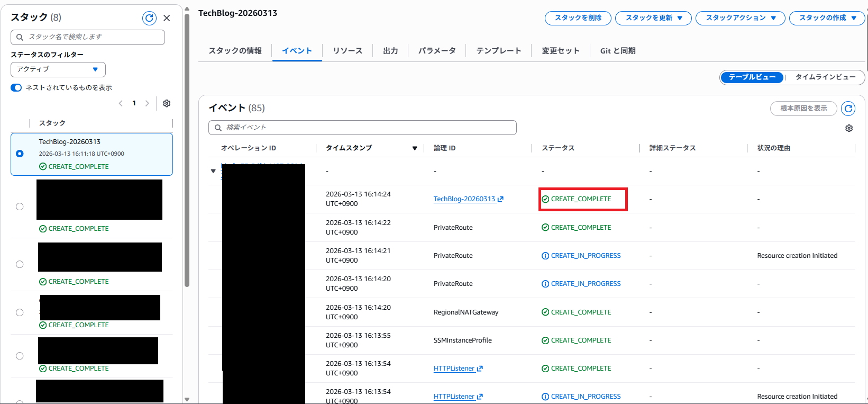868x404 pixels.
Task: Expand the スタックアクション dropdown
Action: click(x=741, y=18)
